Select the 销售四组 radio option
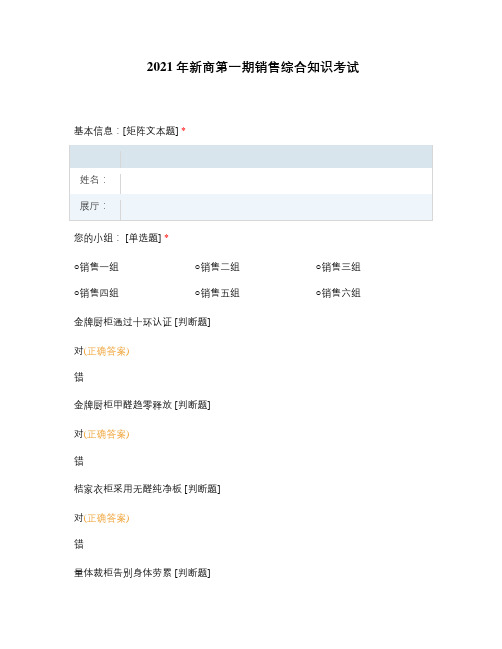Screen dimensions: 502x649 pyautogui.click(x=96, y=293)
